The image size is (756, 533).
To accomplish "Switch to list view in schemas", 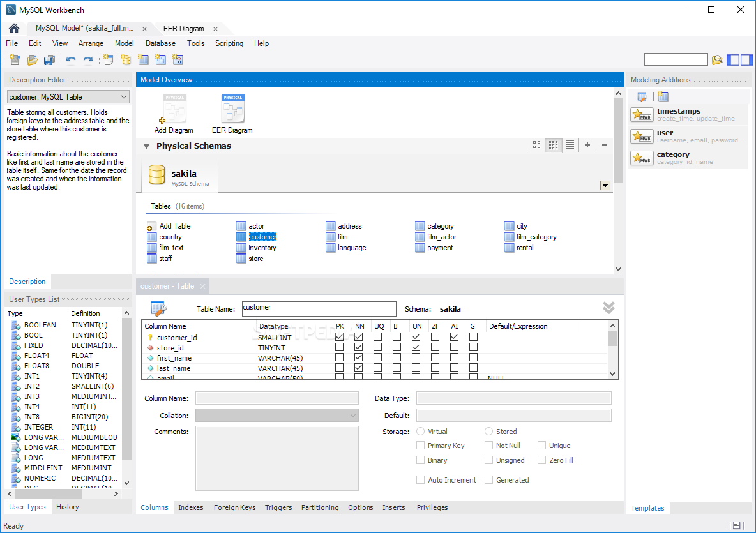I will pos(570,144).
